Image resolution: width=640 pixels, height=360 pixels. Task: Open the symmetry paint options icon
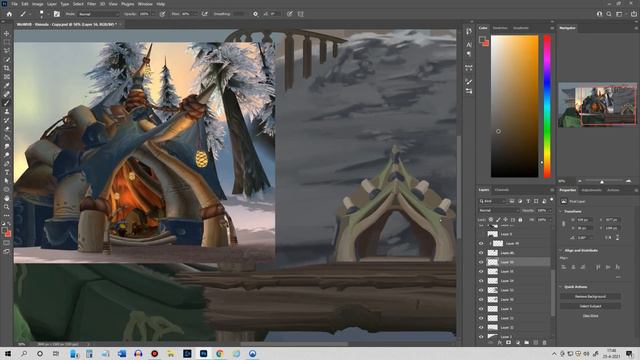pos(300,14)
